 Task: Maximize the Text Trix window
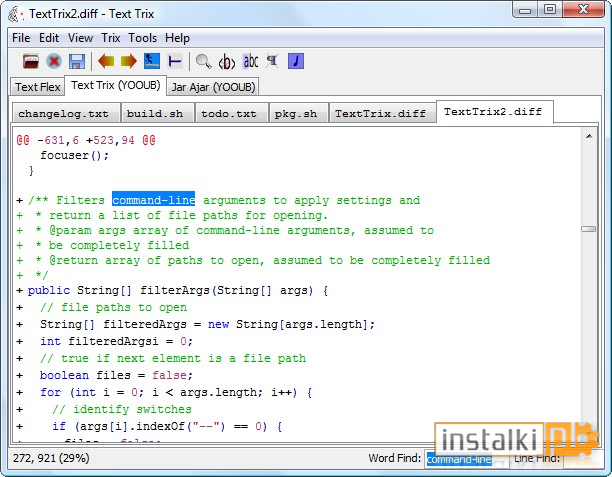point(550,9)
